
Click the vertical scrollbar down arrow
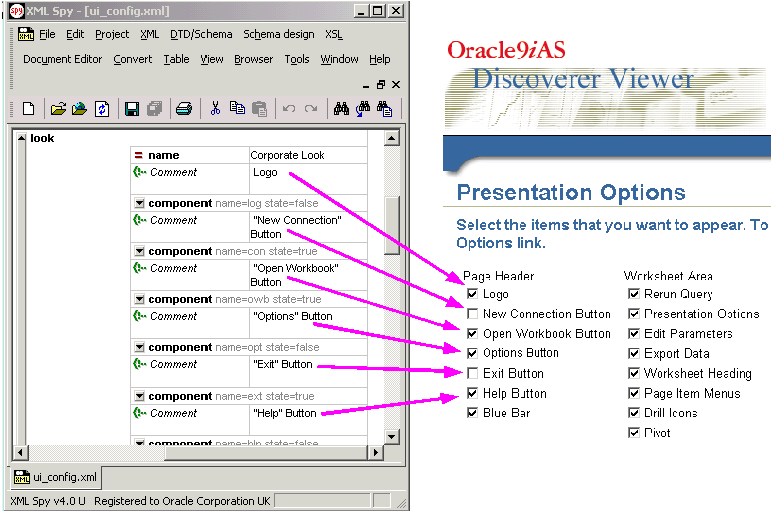coord(391,436)
